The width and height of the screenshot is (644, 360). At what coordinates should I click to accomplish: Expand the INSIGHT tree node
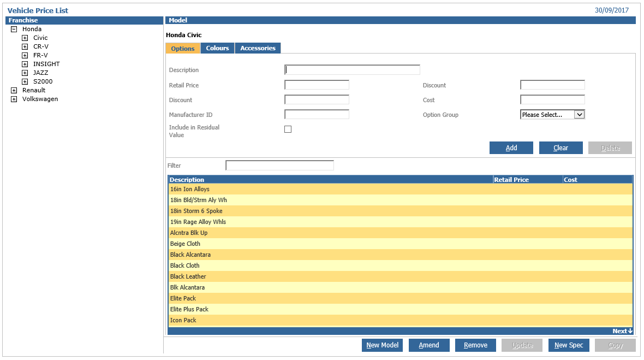point(25,64)
